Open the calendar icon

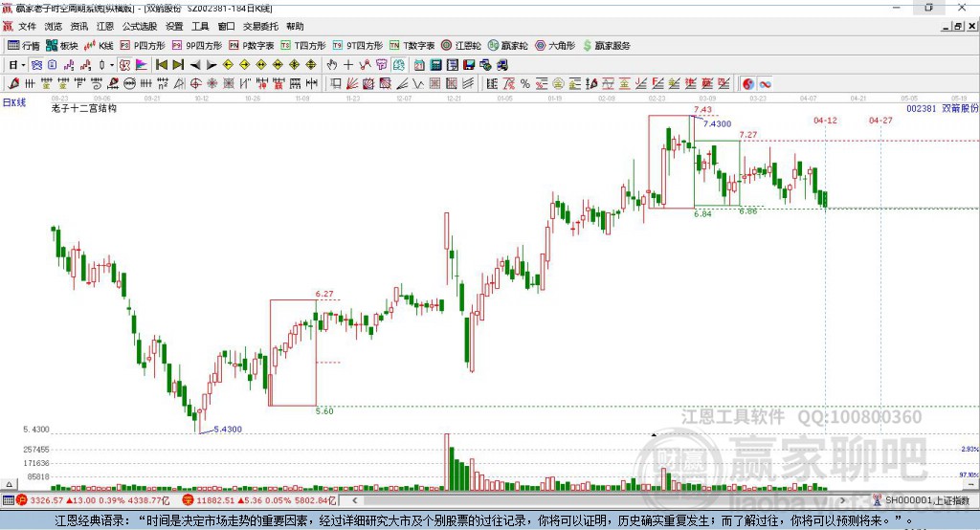tap(419, 65)
